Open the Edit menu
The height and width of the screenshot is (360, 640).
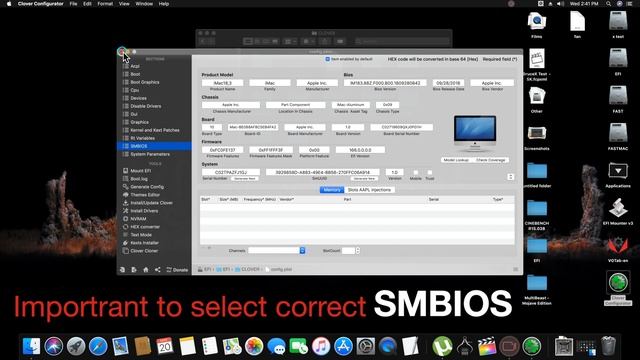pos(87,4)
